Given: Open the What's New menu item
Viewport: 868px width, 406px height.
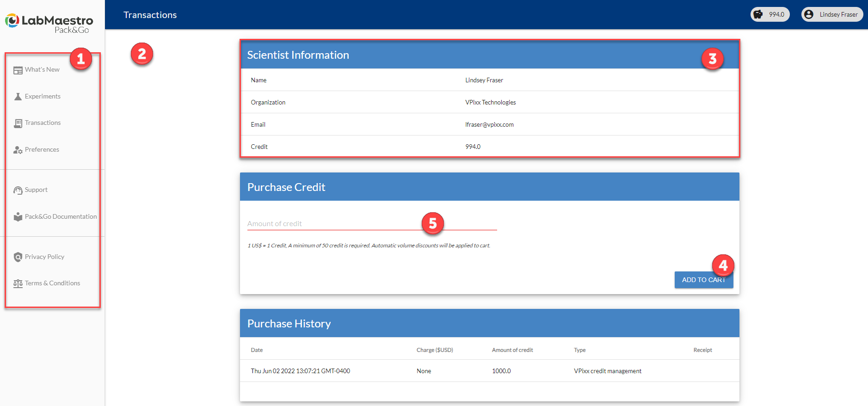Looking at the screenshot, I should click(x=42, y=70).
